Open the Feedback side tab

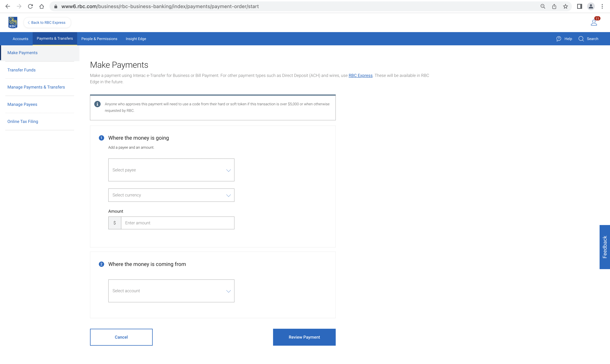(x=605, y=247)
